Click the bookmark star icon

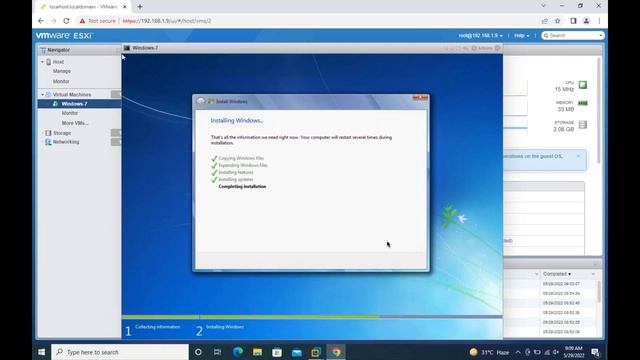[558, 21]
